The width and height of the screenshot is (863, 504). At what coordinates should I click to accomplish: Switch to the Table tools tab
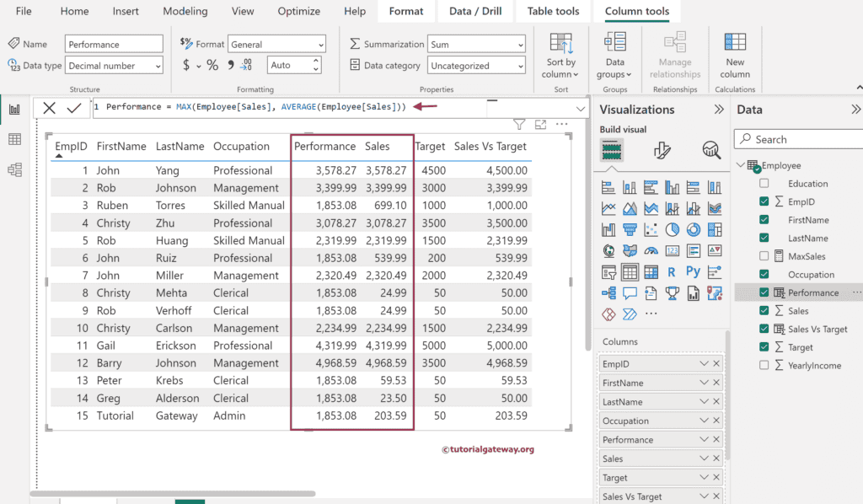pyautogui.click(x=553, y=11)
